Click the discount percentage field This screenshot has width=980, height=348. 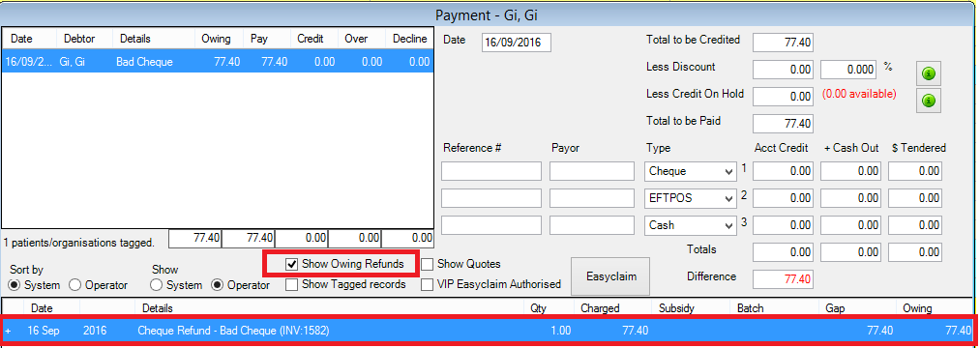(848, 70)
